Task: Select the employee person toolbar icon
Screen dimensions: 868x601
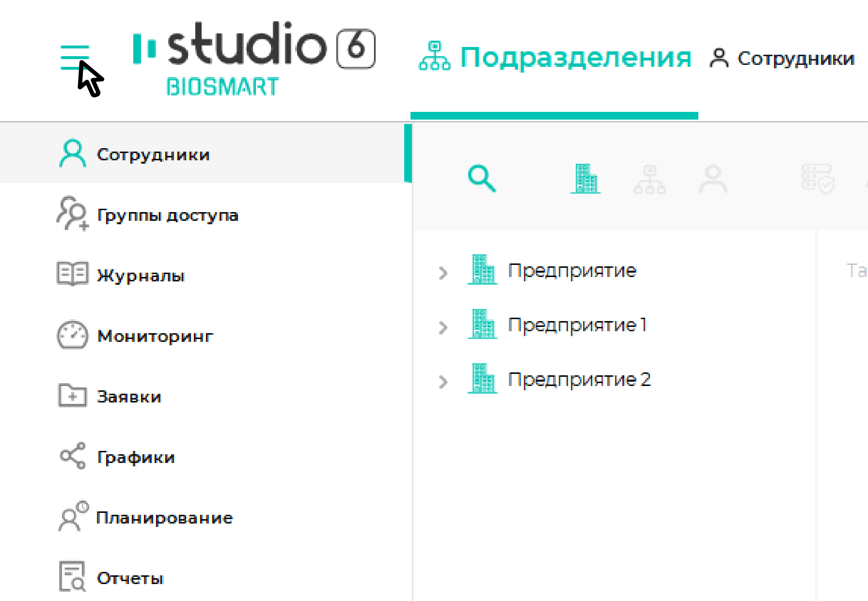Action: click(x=713, y=179)
